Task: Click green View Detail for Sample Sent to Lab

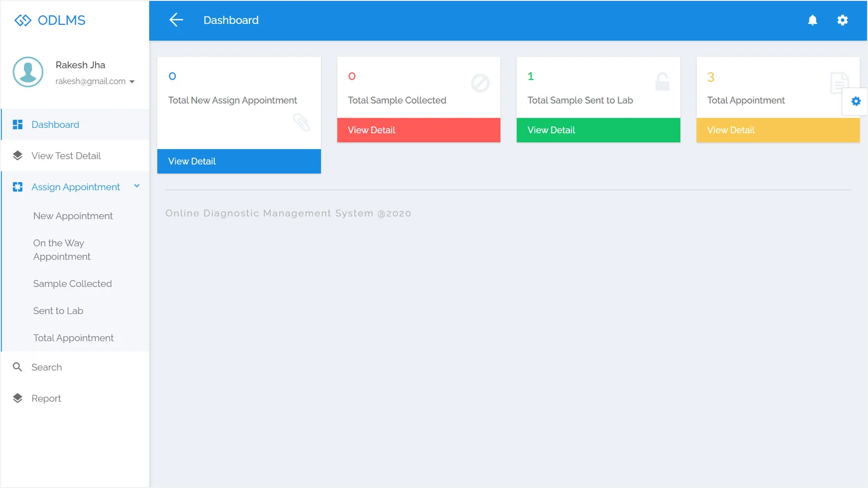Action: click(598, 130)
